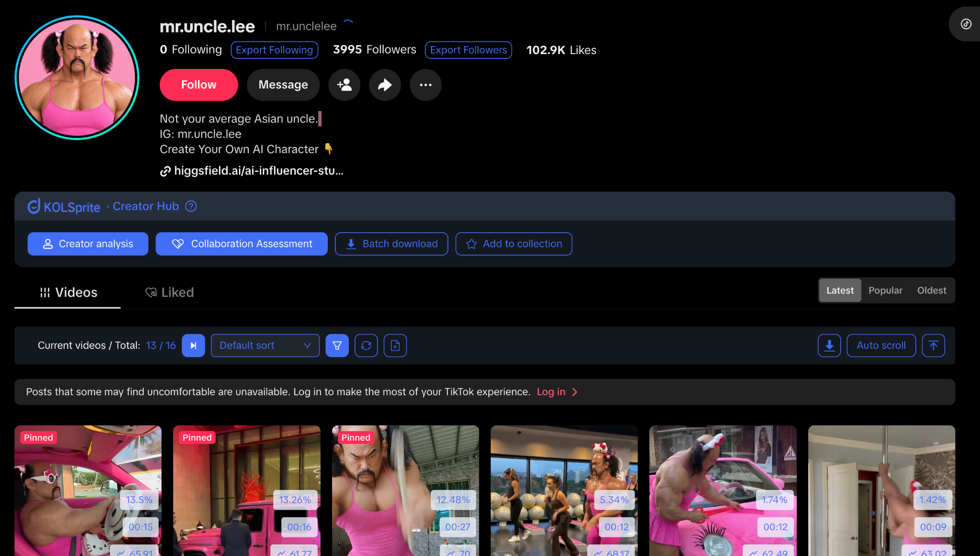The height and width of the screenshot is (556, 980).
Task: Click the Creator Hub label
Action: [x=145, y=206]
